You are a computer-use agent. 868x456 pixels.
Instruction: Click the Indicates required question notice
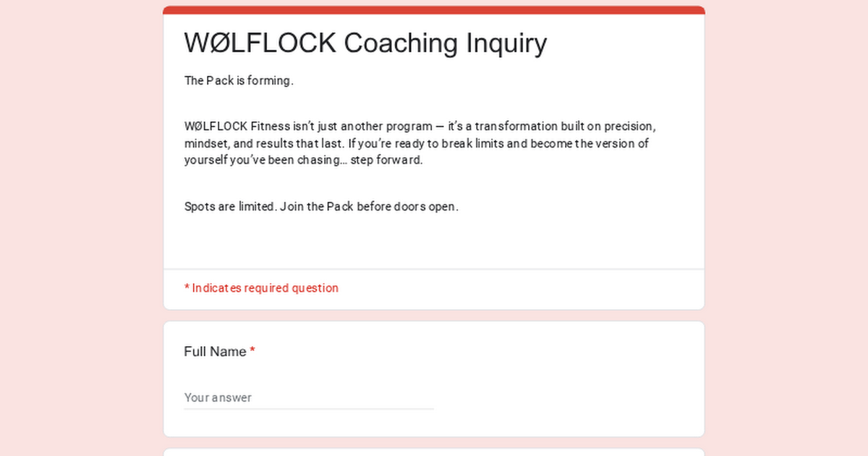point(261,287)
